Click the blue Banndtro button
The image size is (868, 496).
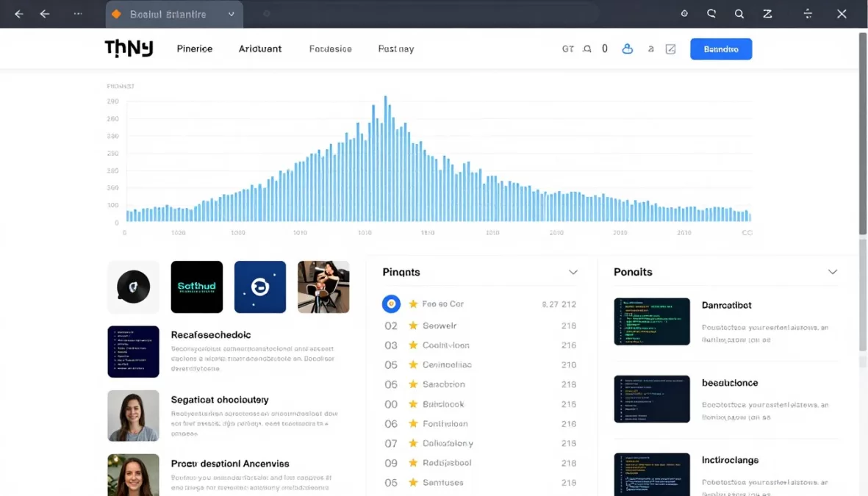click(x=721, y=48)
